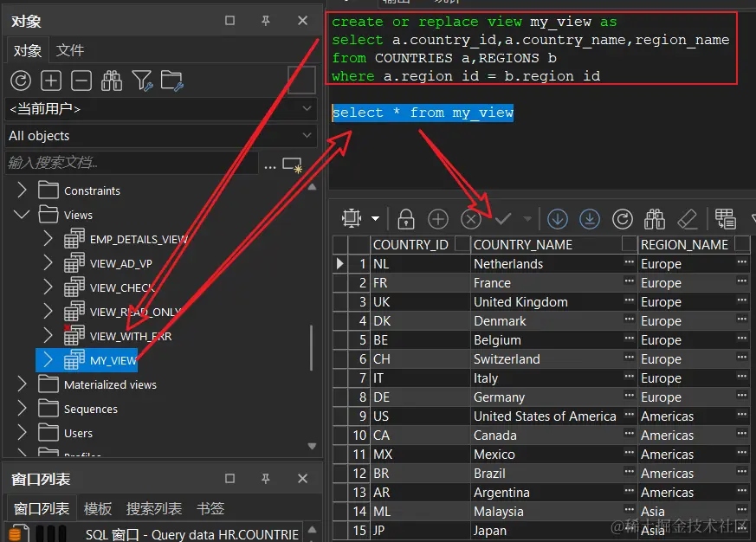Click the delete object minus icon
Viewport: 756px width, 542px height.
(x=81, y=81)
